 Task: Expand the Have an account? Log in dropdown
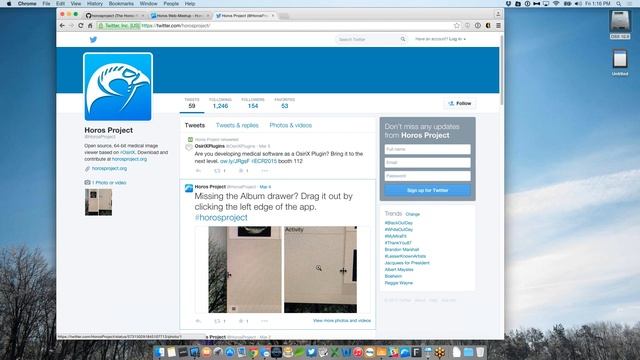[x=440, y=39]
